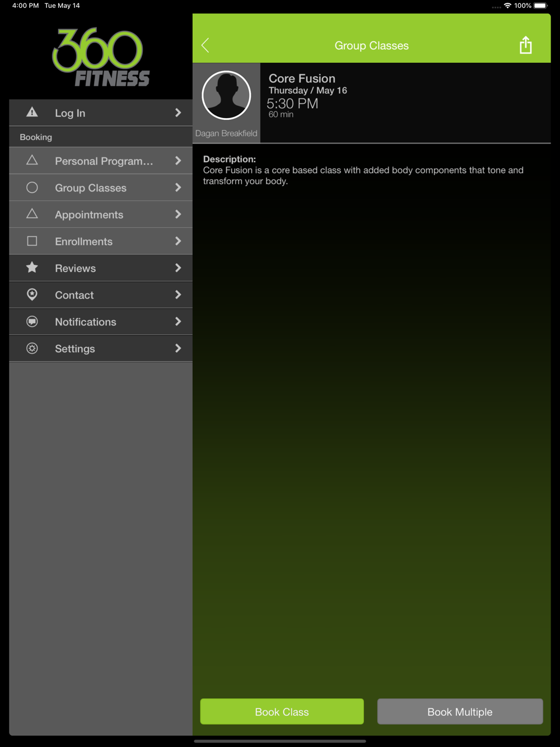Expand Reviews chevron arrow
This screenshot has width=560, height=747.
click(178, 268)
